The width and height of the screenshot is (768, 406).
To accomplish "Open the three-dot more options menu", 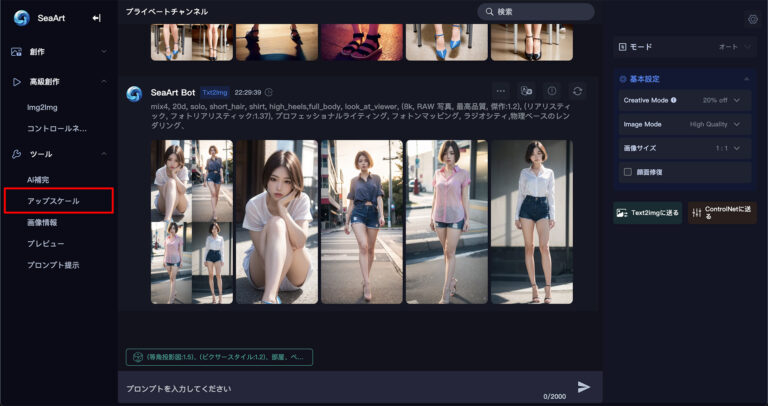I will [x=501, y=91].
